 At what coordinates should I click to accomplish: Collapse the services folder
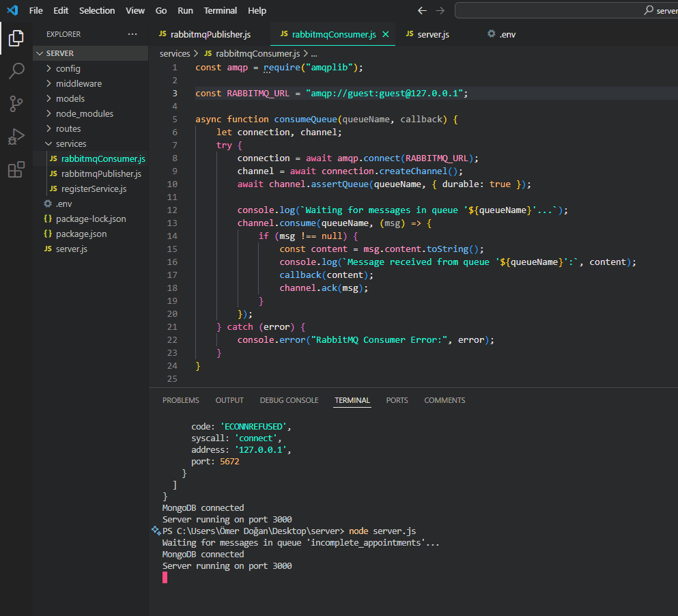tap(70, 143)
